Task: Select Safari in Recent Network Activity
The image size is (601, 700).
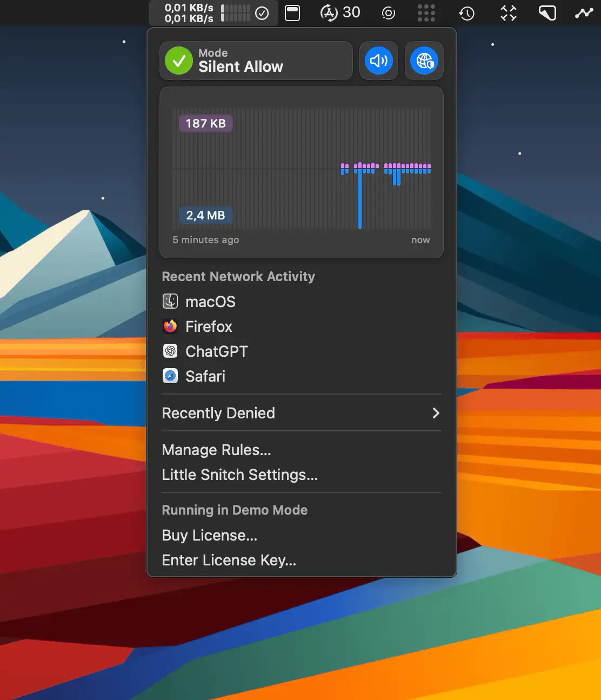Action: click(302, 376)
